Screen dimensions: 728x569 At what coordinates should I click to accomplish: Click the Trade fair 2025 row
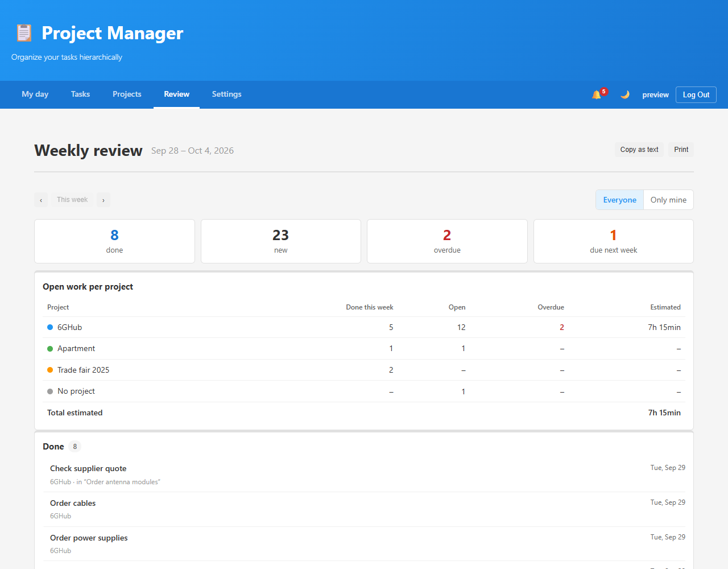click(x=364, y=370)
